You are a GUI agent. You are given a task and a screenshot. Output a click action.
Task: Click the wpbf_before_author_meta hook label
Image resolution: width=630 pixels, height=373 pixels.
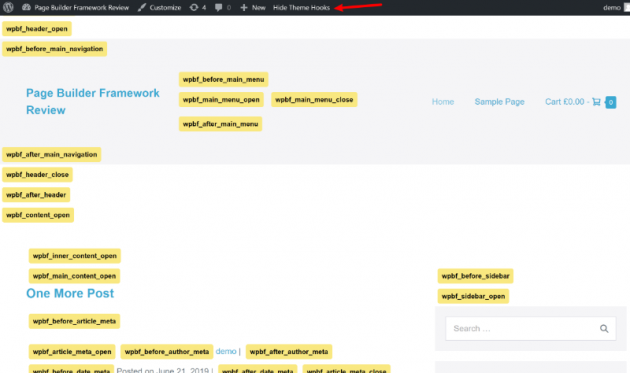tap(167, 351)
